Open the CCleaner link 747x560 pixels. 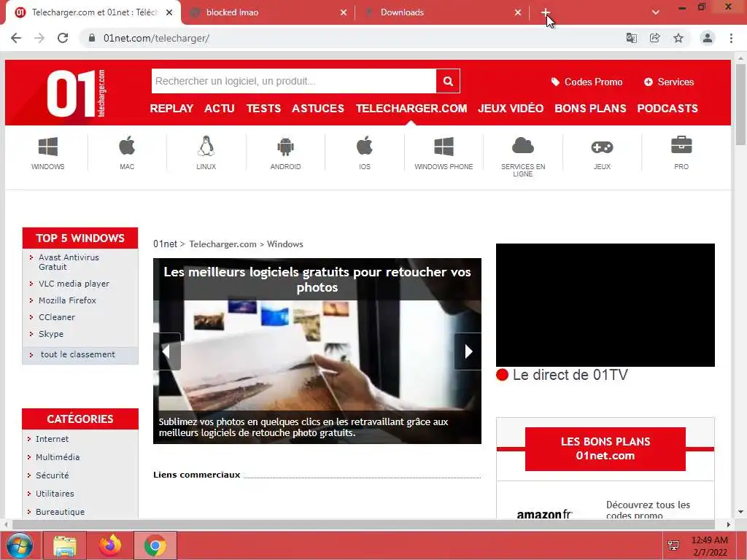57,317
